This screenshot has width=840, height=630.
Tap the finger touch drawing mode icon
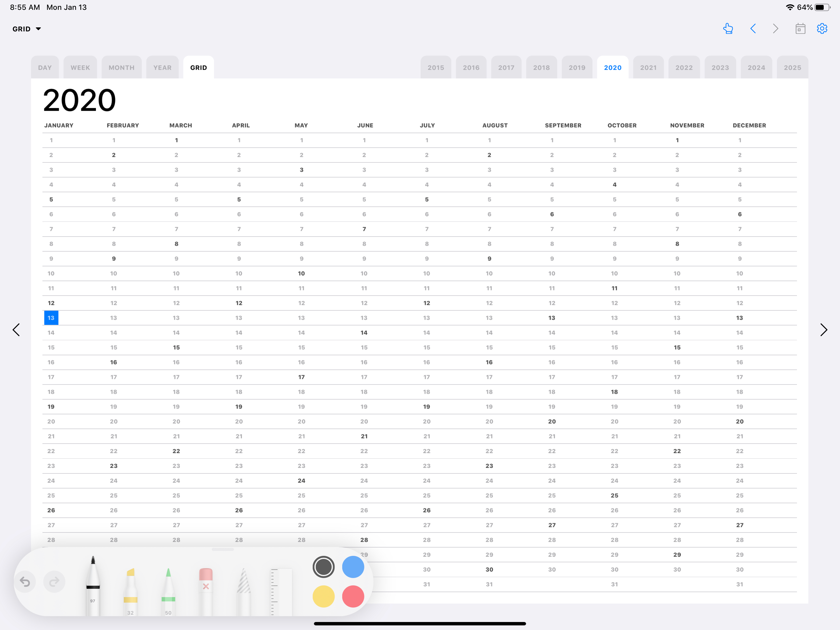pos(727,29)
